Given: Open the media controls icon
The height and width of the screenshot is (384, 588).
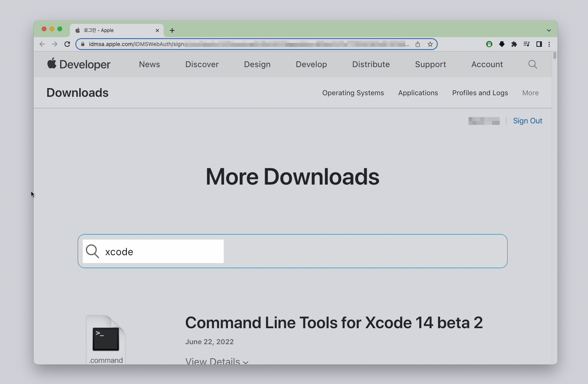Looking at the screenshot, I should [x=527, y=44].
